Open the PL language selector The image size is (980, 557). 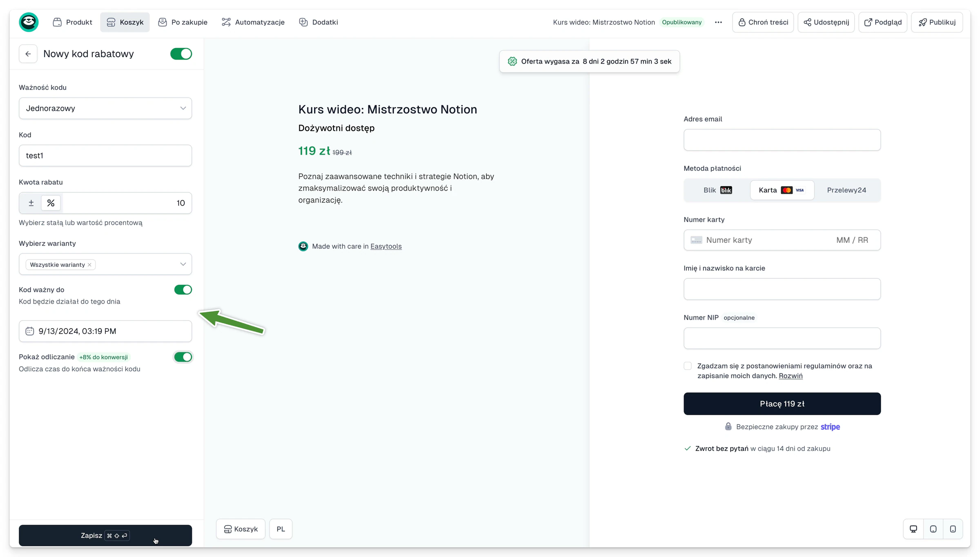point(281,529)
